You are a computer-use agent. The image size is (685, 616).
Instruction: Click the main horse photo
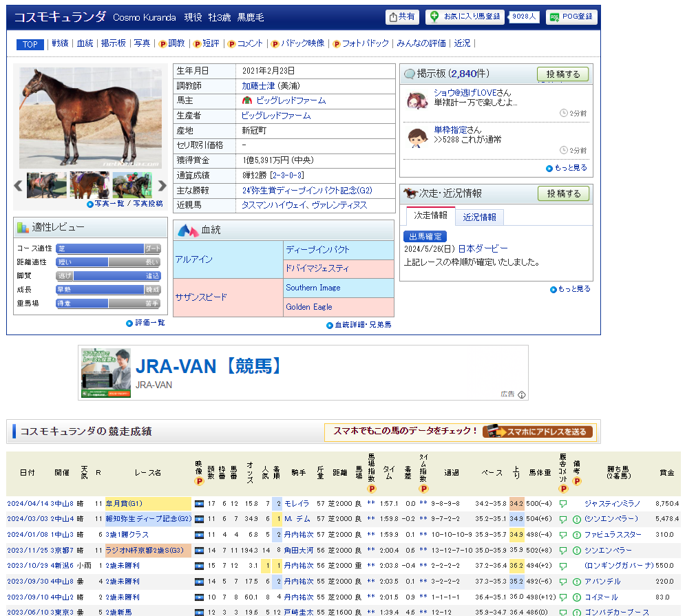click(90, 118)
